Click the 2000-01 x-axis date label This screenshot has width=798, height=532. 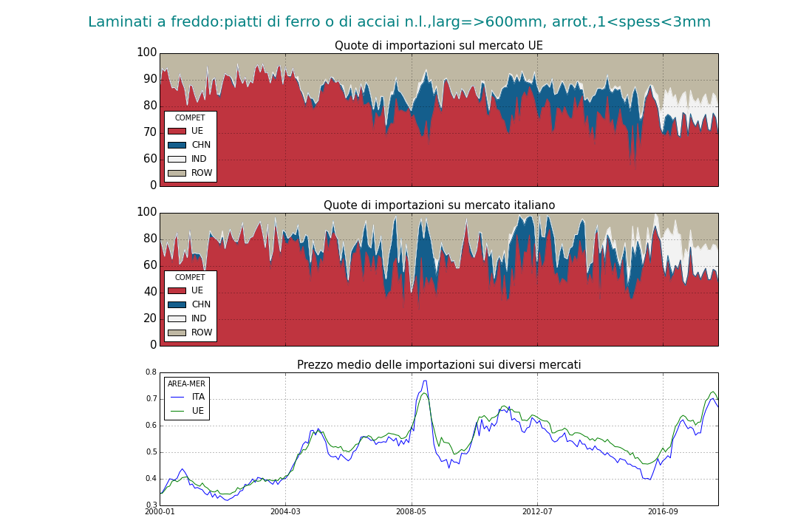[160, 511]
